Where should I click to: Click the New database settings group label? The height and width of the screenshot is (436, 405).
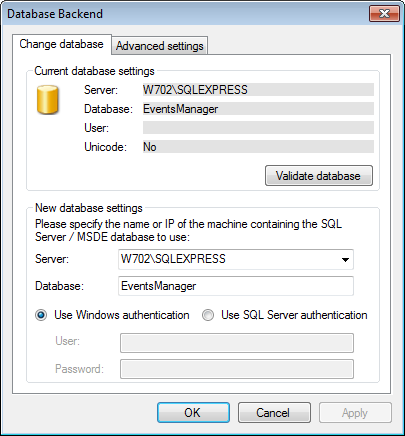pos(89,208)
